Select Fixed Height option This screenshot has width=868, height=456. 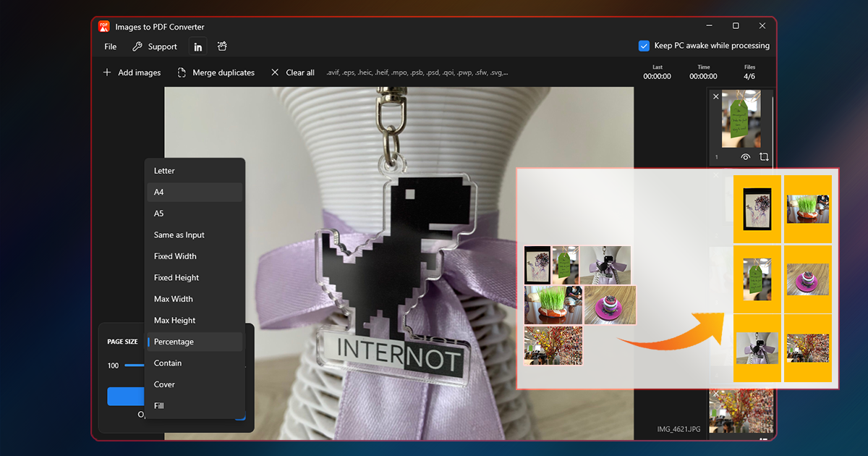point(195,277)
